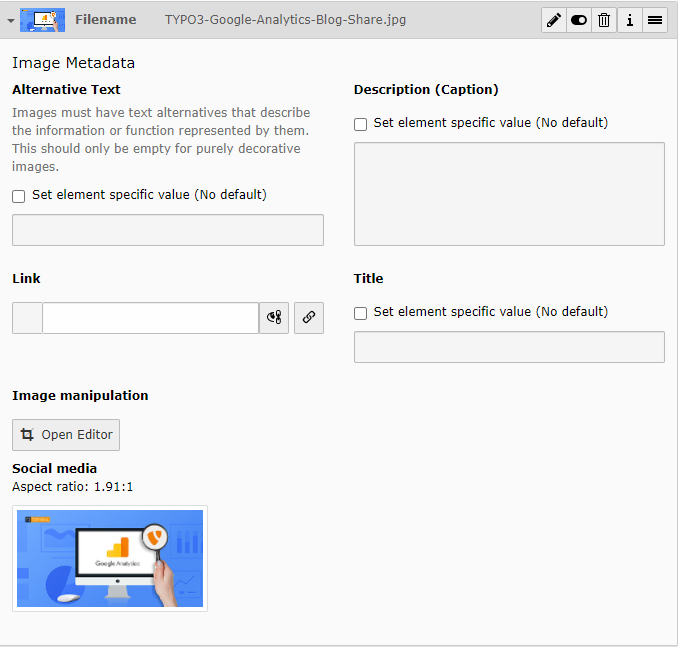The image size is (678, 647).
Task: Click the file preview icon beside Filename
Action: [x=42, y=20]
